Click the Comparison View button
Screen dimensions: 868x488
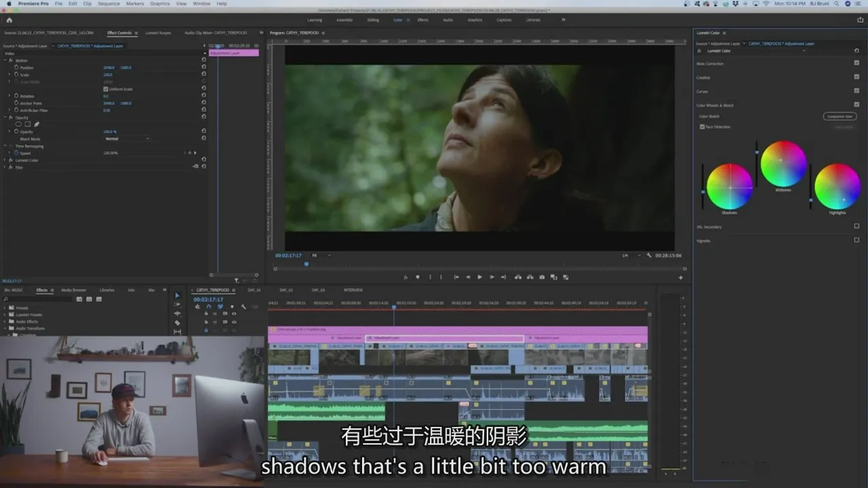point(840,117)
